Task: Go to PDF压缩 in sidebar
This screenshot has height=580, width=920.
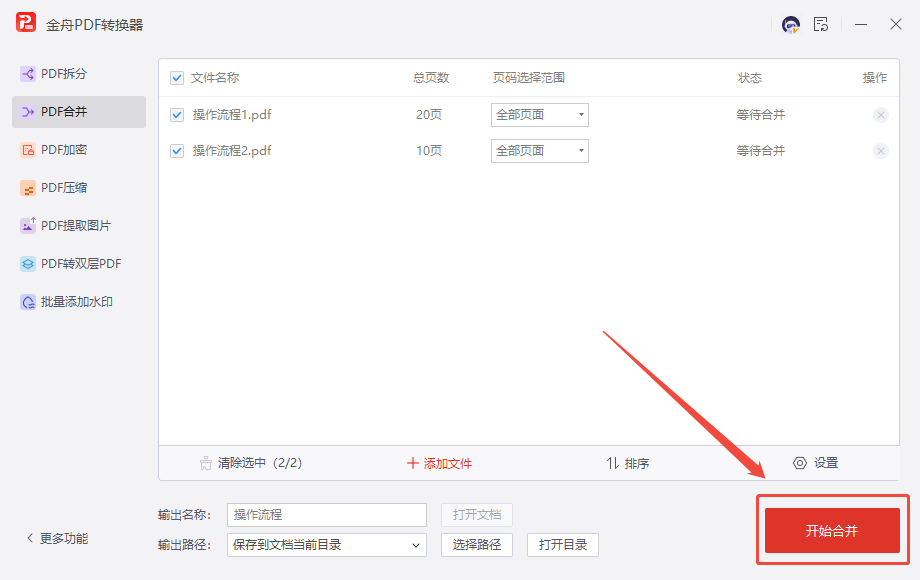Action: point(79,188)
